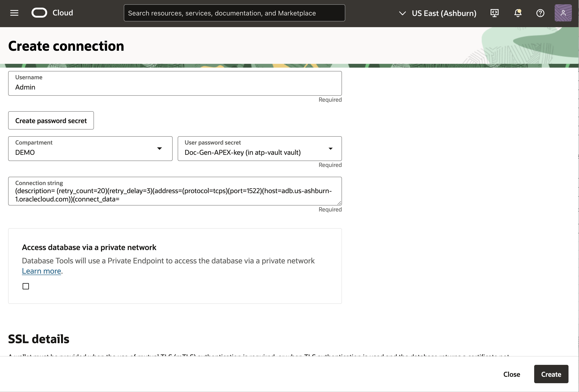Enable private network access checkbox
Viewport: 579px width, 392px height.
pos(26,286)
